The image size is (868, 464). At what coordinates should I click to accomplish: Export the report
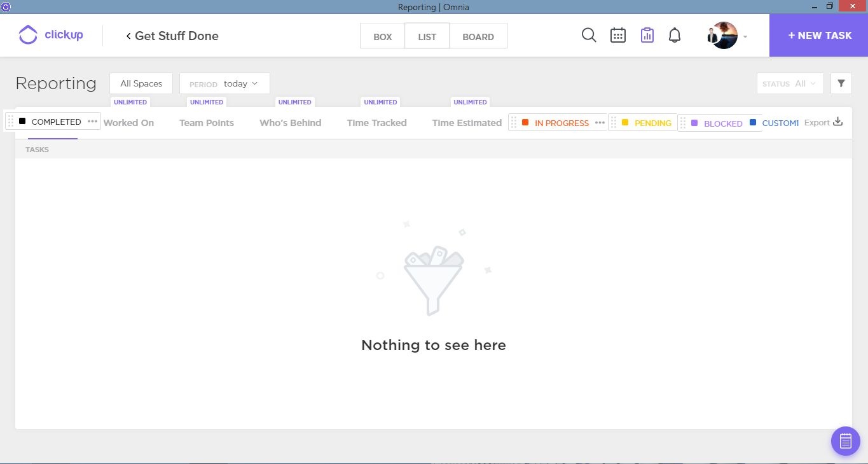pos(823,122)
